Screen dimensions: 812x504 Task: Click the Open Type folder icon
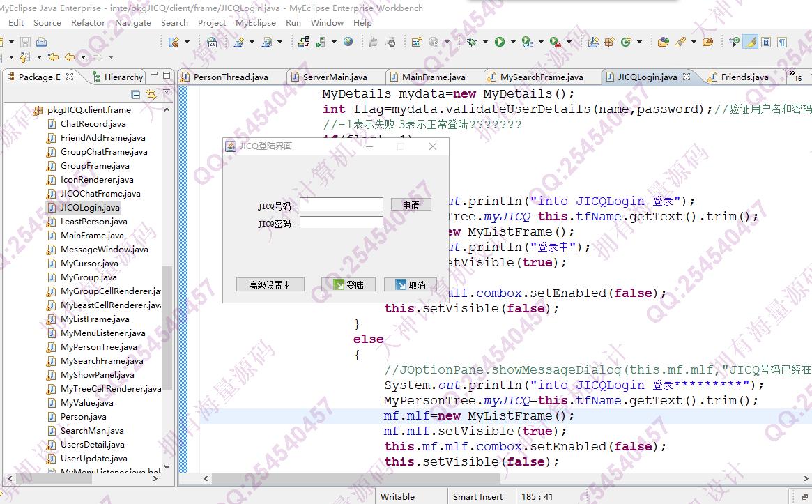(664, 42)
